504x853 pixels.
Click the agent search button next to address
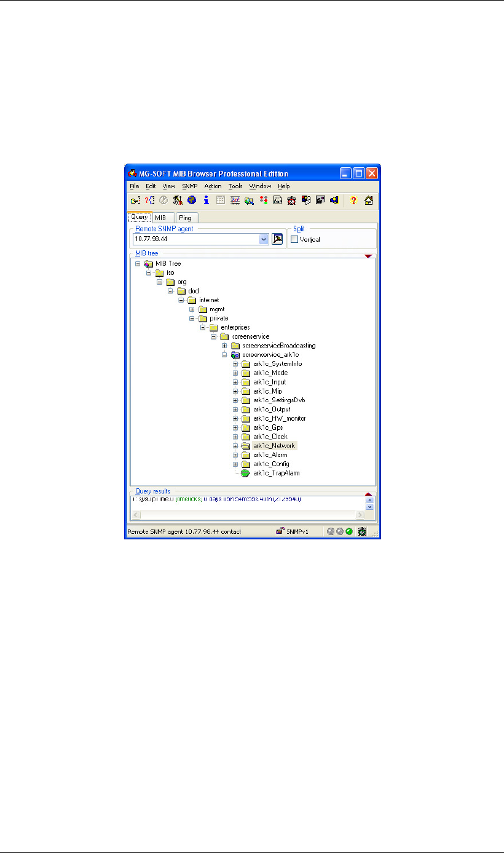(277, 239)
